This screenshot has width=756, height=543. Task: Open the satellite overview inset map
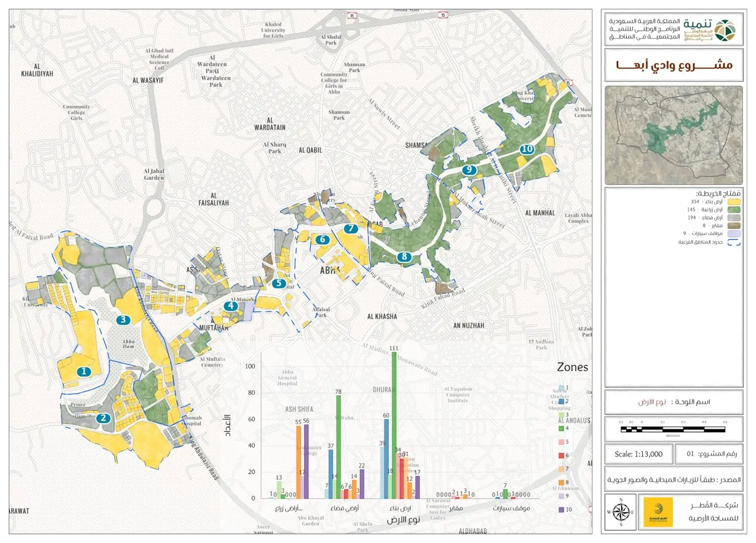point(673,135)
